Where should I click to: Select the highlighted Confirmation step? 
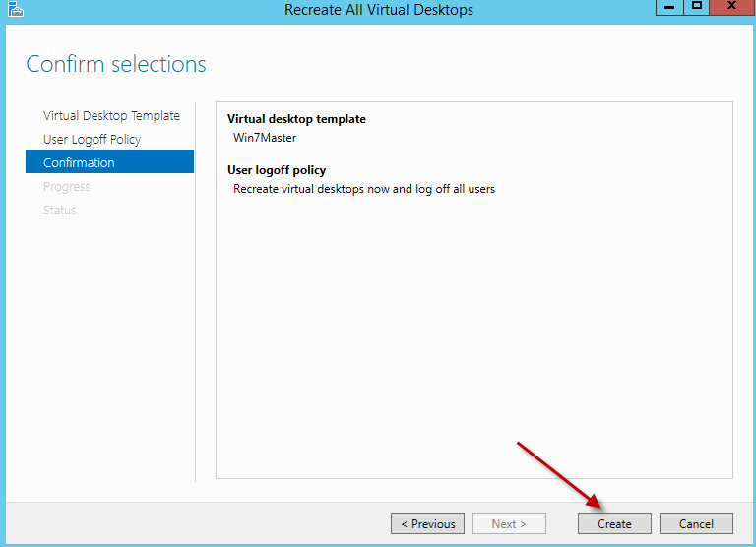point(79,163)
